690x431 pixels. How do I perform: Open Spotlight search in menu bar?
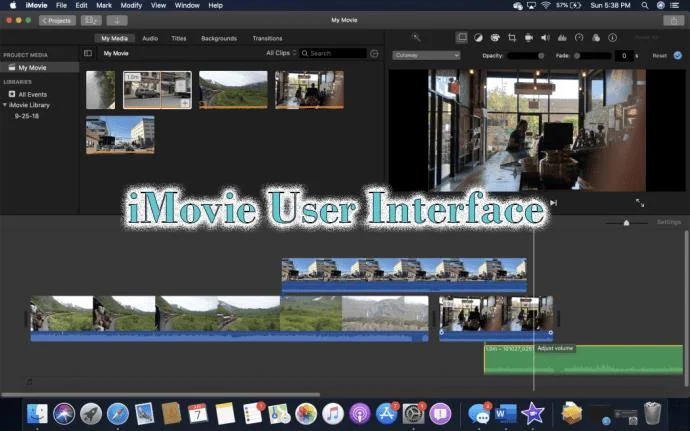(645, 5)
